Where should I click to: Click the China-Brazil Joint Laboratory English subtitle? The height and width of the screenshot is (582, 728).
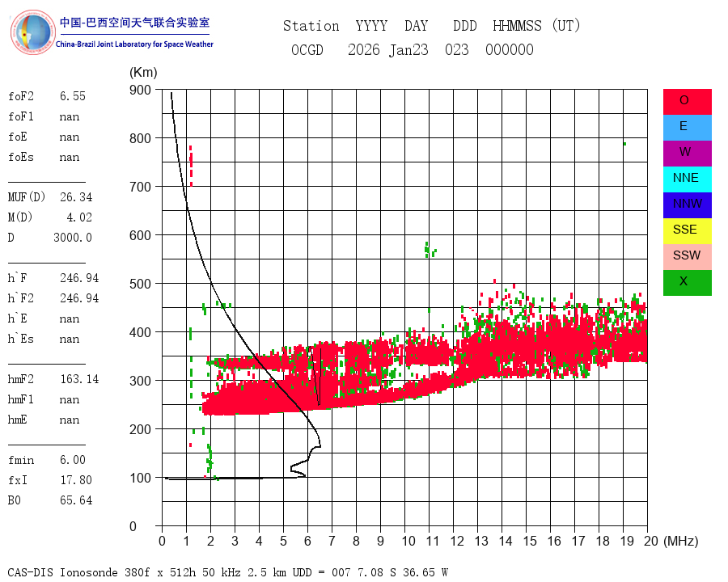pos(134,44)
